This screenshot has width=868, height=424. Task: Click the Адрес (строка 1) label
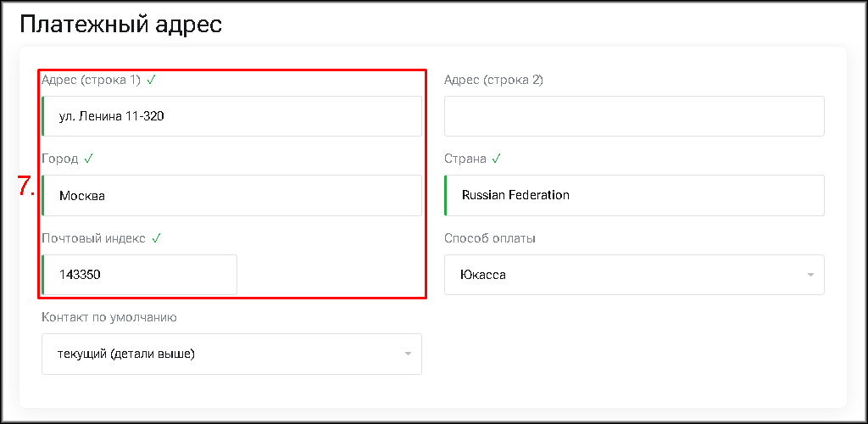click(x=91, y=80)
